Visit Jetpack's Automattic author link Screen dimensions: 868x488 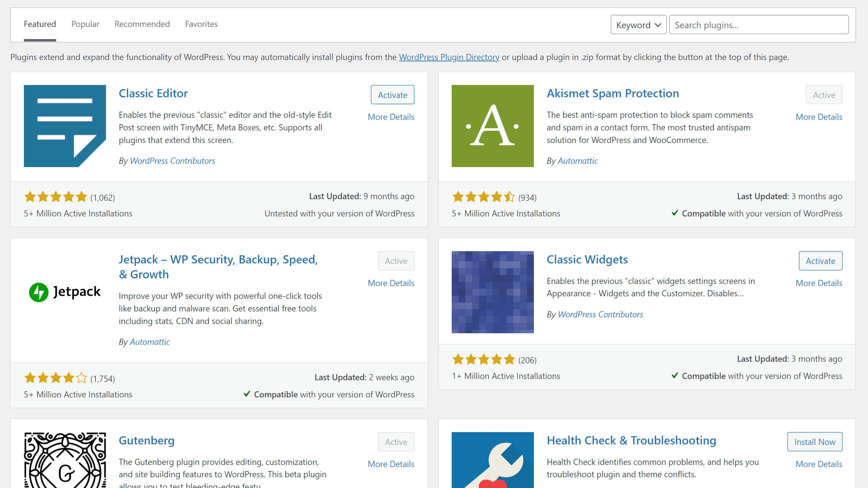coord(150,342)
